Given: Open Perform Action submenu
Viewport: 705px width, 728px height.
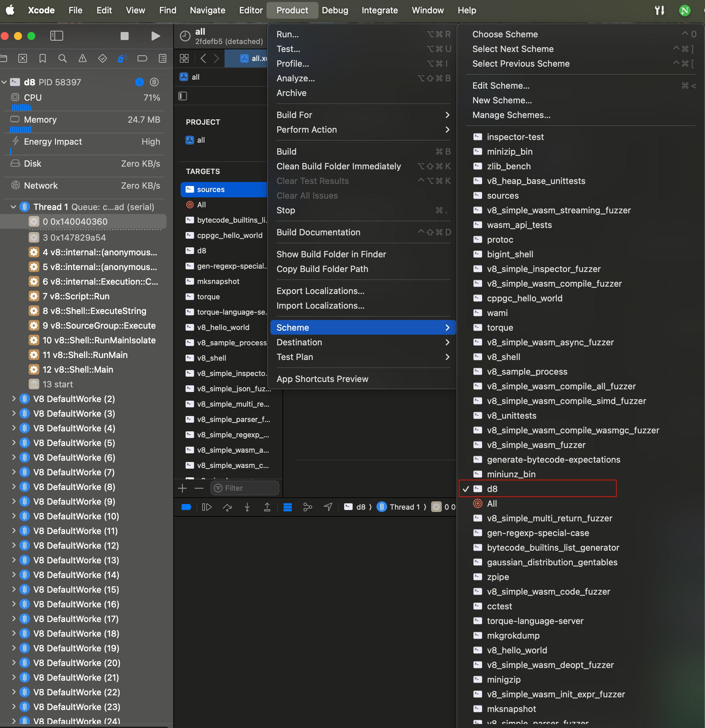Looking at the screenshot, I should (x=363, y=130).
